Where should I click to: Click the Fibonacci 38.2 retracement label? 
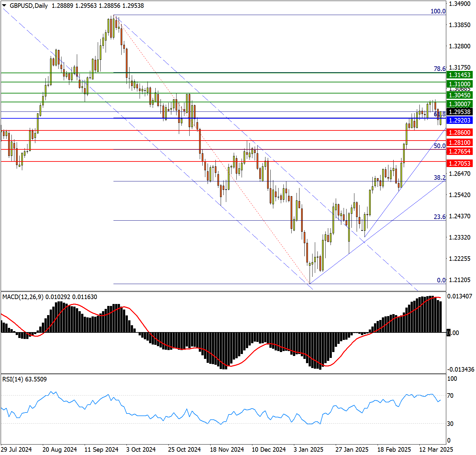click(439, 177)
